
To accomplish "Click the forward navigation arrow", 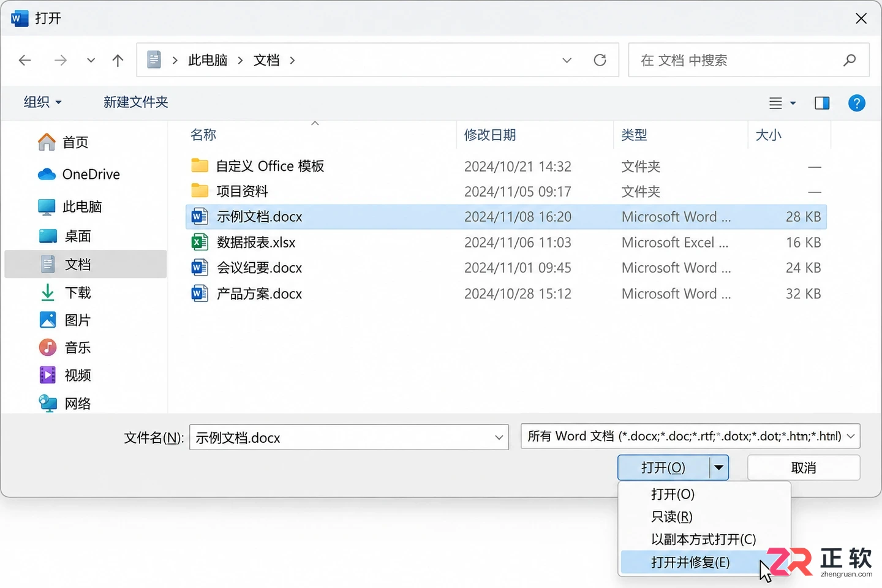I will (x=60, y=60).
